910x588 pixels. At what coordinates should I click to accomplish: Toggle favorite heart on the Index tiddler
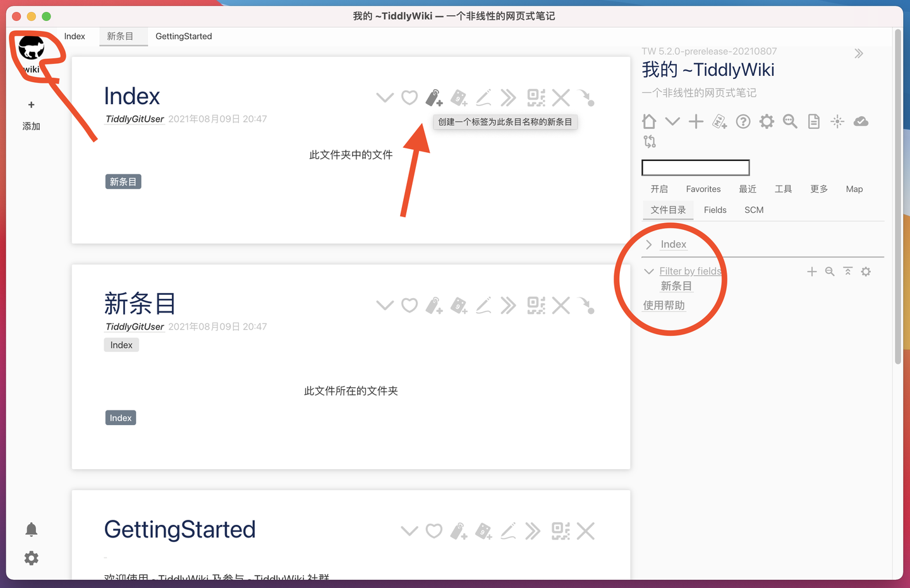409,97
